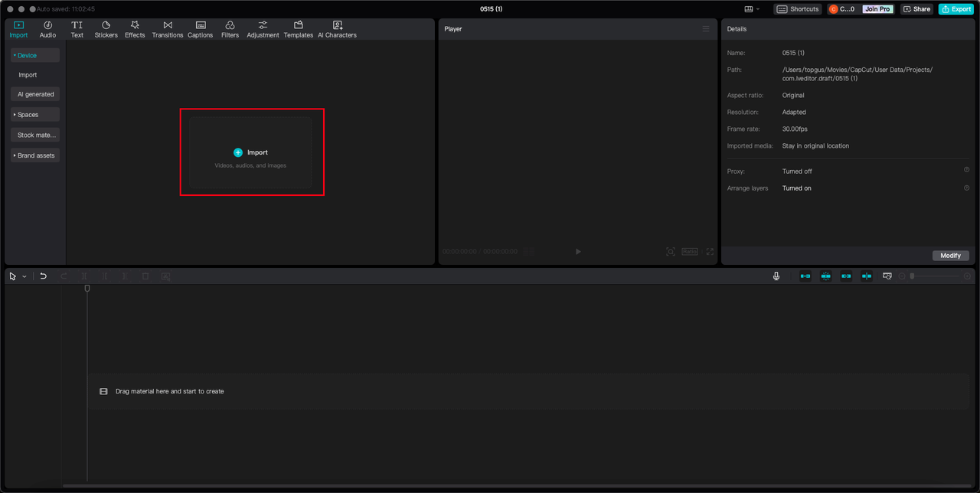The width and height of the screenshot is (980, 493).
Task: Open the Shortcuts panel
Action: coord(798,9)
